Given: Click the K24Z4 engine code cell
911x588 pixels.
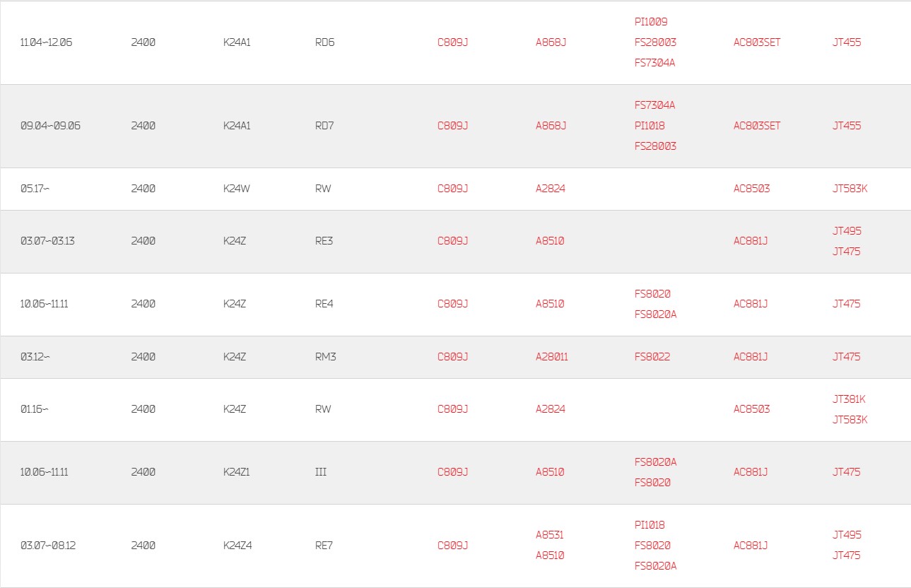Looking at the screenshot, I should click(237, 546).
